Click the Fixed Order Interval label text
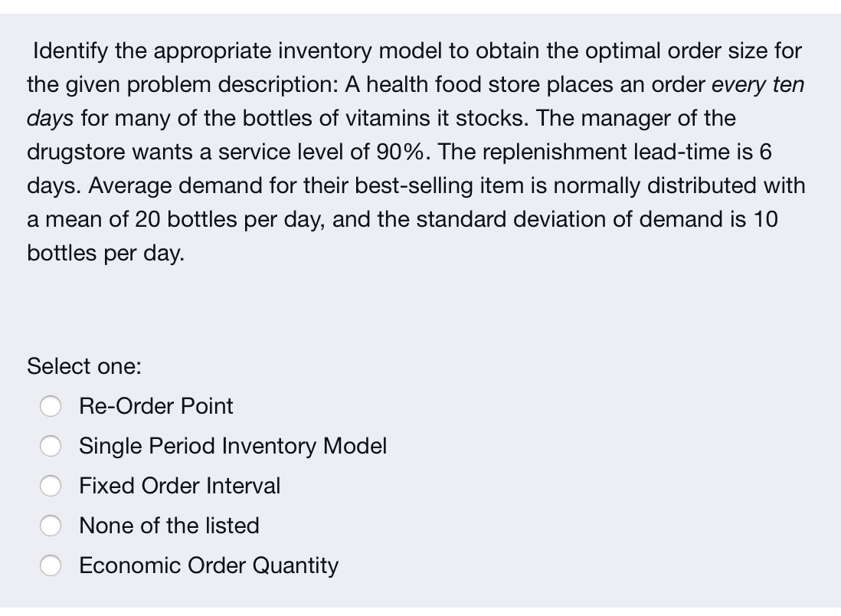The height and width of the screenshot is (616, 841). point(179,487)
